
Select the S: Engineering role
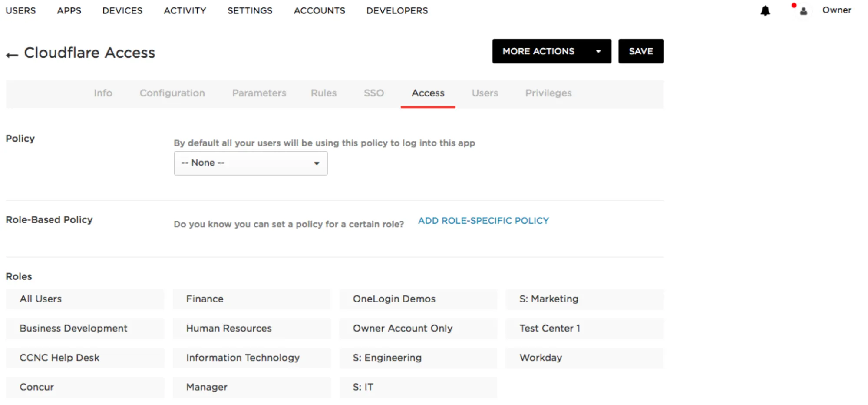[418, 358]
